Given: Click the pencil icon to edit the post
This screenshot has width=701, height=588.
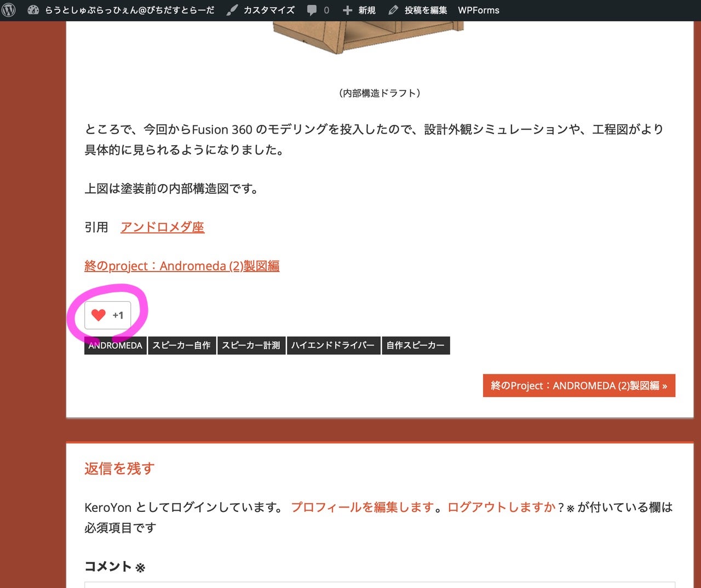Looking at the screenshot, I should 393,10.
